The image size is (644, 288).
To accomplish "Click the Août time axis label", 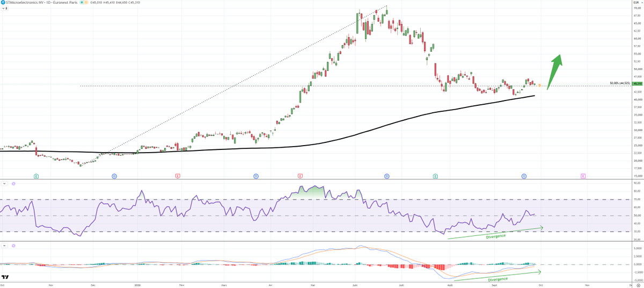I will [449, 285].
